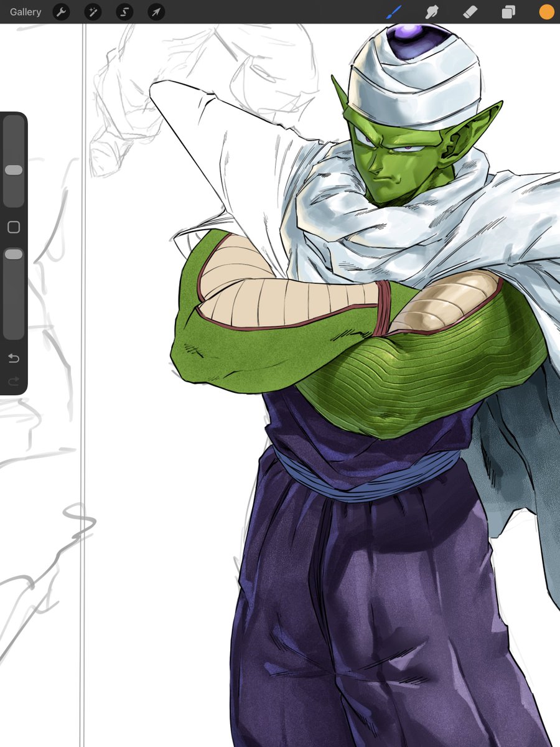The width and height of the screenshot is (560, 747).
Task: Return to the Gallery
Action: coord(26,12)
